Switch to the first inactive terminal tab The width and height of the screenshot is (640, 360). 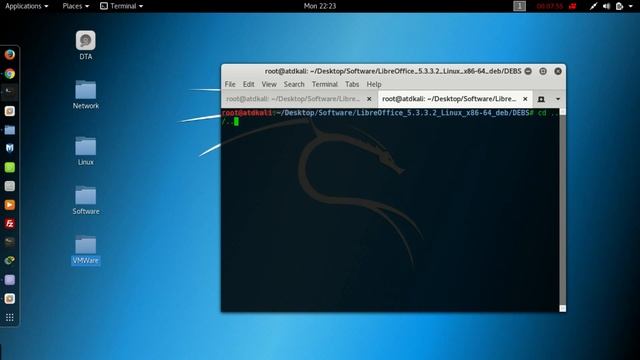click(299, 99)
